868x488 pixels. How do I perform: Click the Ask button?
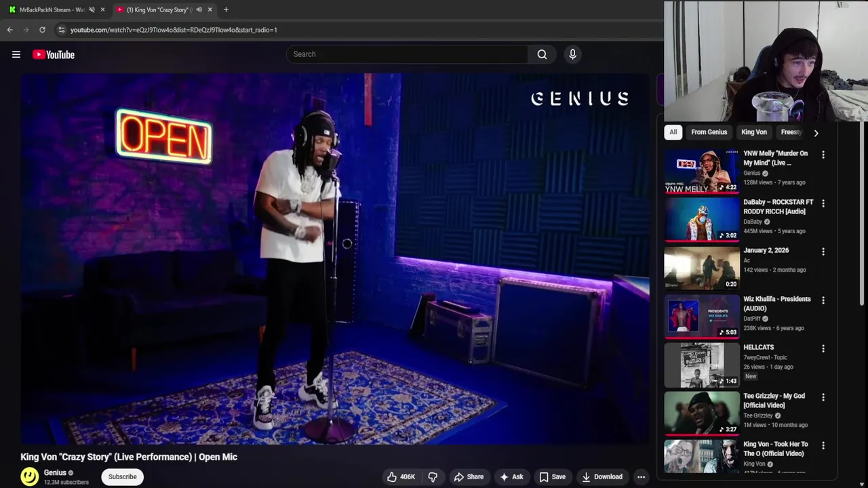[x=511, y=476]
